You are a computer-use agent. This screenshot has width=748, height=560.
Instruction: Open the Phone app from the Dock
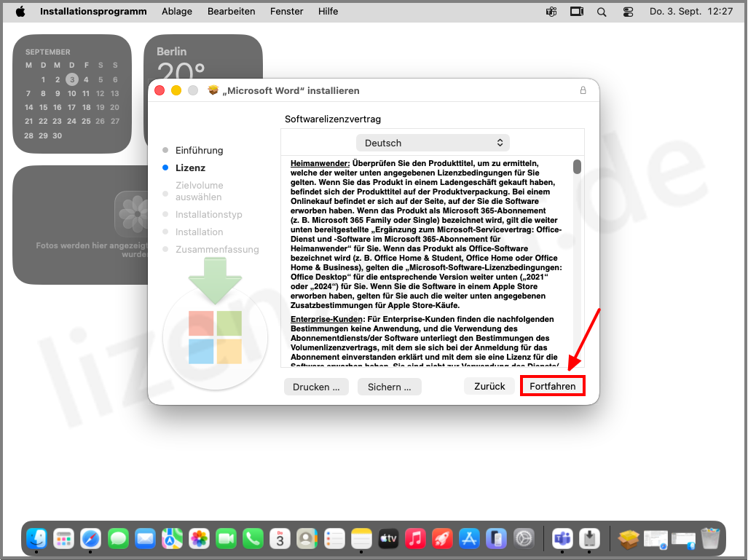click(253, 539)
